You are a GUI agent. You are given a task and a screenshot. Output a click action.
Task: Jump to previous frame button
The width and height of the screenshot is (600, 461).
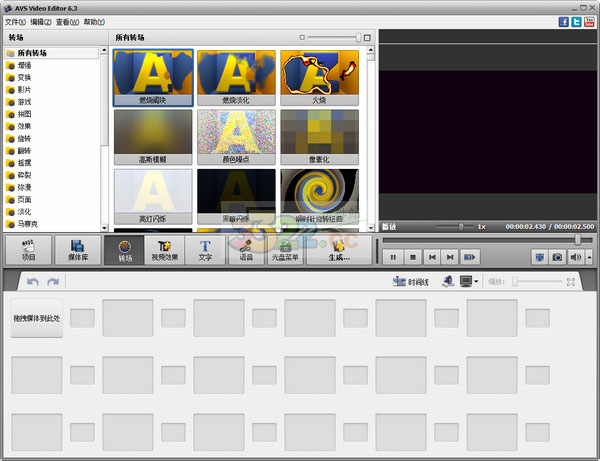[x=432, y=257]
